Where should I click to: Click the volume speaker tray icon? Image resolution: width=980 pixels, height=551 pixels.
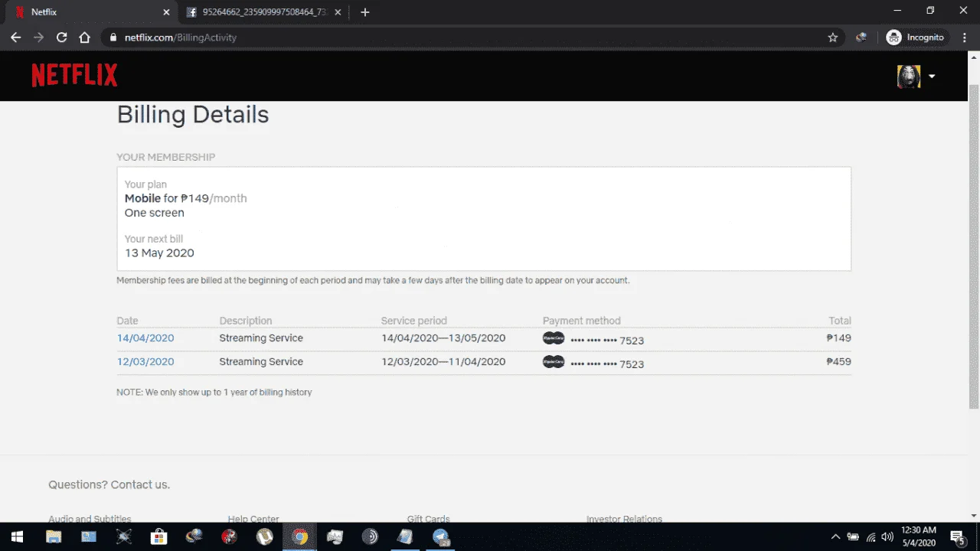coord(887,536)
